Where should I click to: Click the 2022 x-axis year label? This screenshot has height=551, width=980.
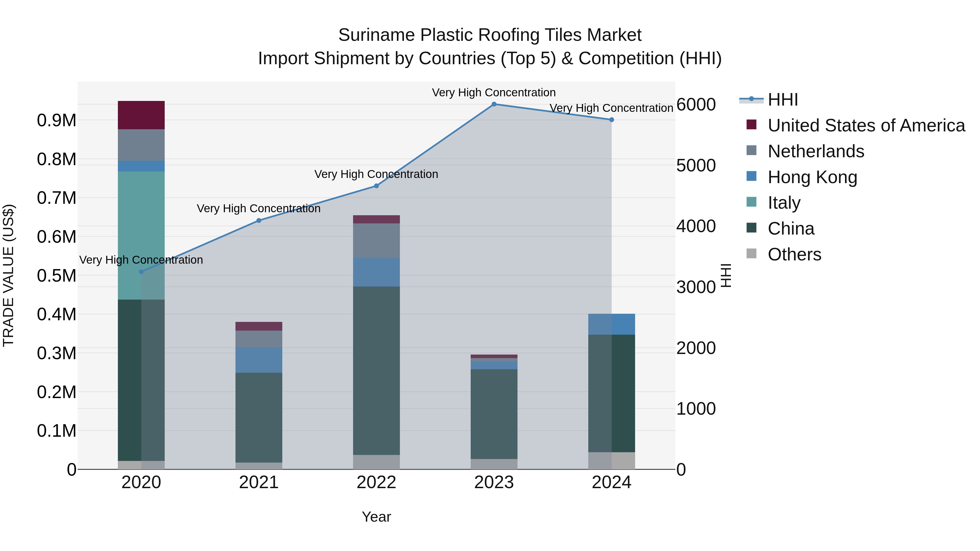tap(376, 482)
